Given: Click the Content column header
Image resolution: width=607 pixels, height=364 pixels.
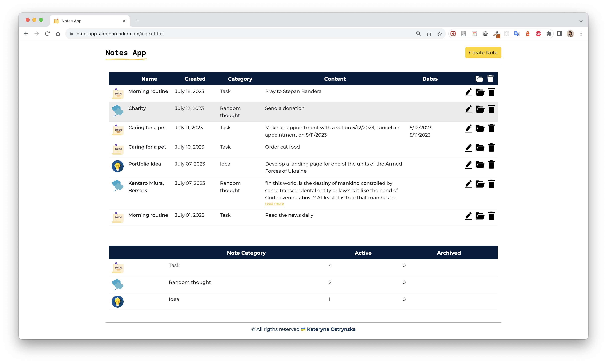Looking at the screenshot, I should point(335,79).
